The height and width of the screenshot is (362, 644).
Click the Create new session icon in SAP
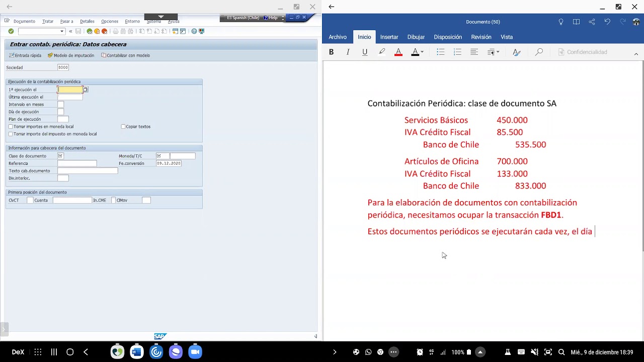[175, 31]
